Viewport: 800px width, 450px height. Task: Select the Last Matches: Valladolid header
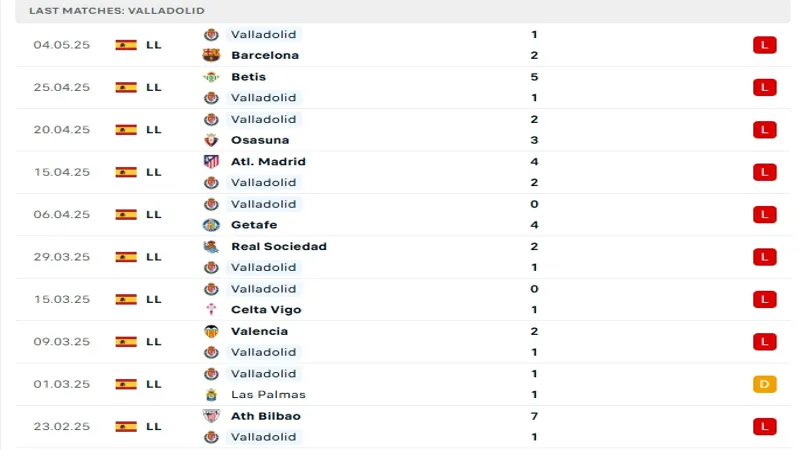click(x=117, y=10)
